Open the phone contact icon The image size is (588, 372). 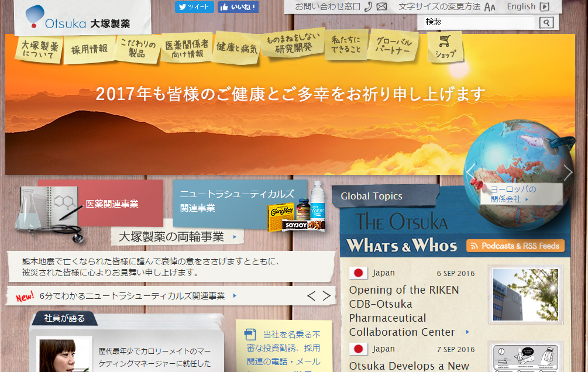pyautogui.click(x=368, y=6)
